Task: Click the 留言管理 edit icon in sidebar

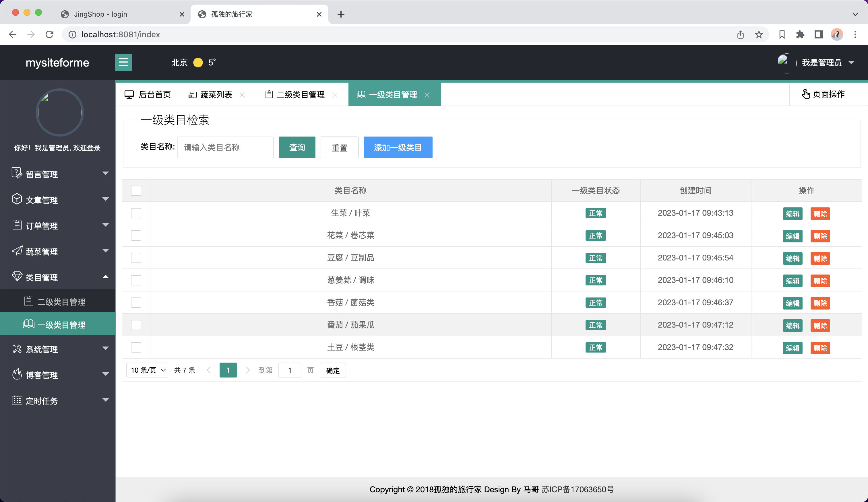Action: [x=17, y=173]
